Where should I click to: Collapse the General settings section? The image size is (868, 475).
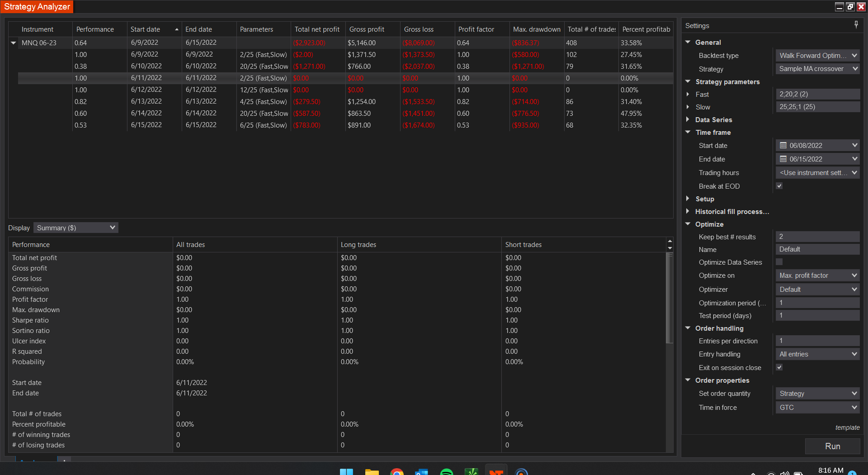pos(688,42)
